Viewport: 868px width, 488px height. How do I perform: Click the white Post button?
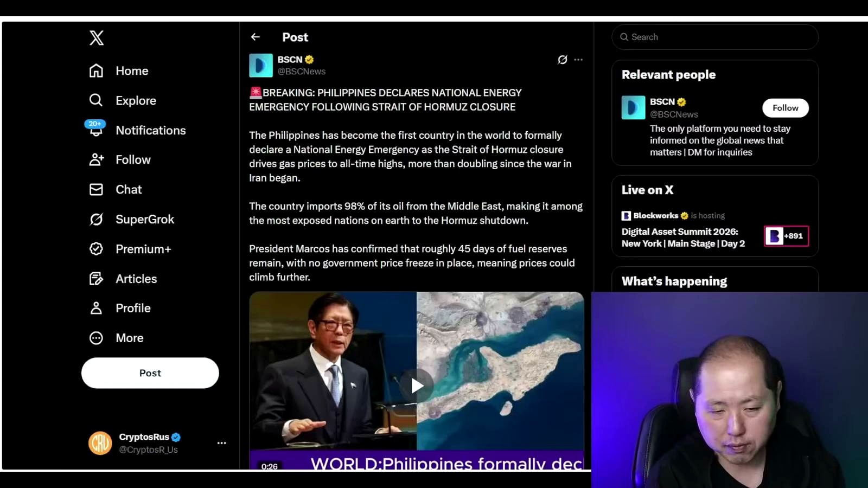click(x=150, y=373)
